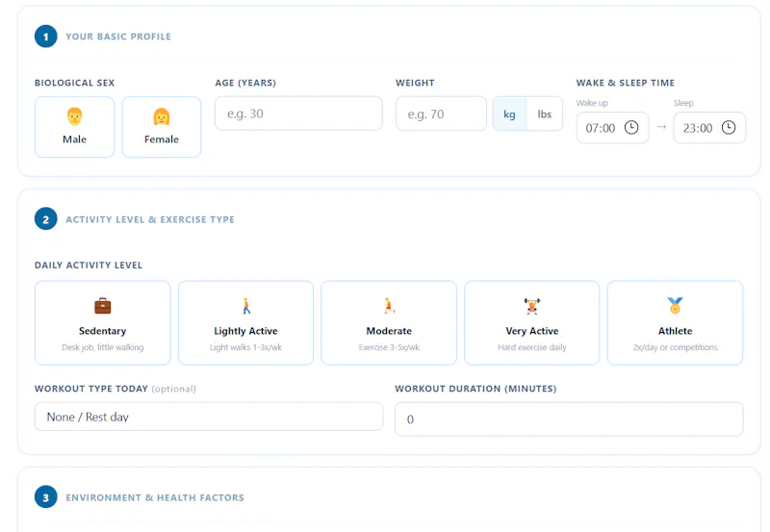Open the wake up time clock picker
The image size is (770, 532).
click(x=631, y=128)
